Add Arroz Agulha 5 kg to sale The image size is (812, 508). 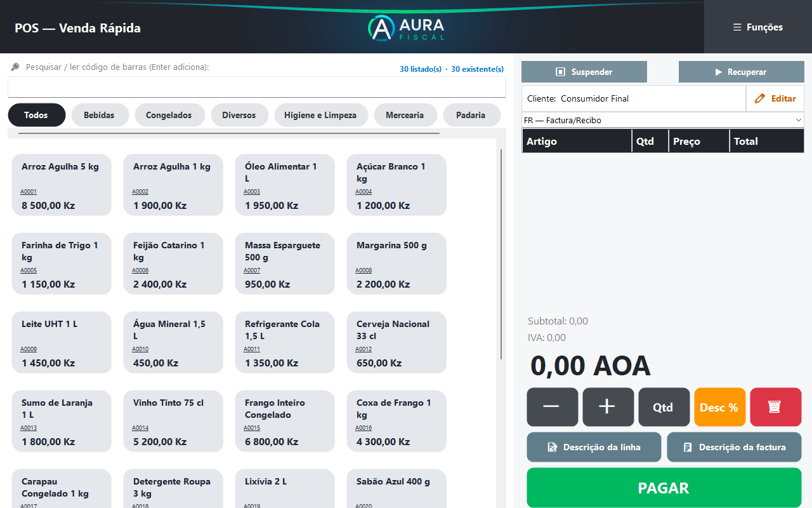[x=62, y=185]
